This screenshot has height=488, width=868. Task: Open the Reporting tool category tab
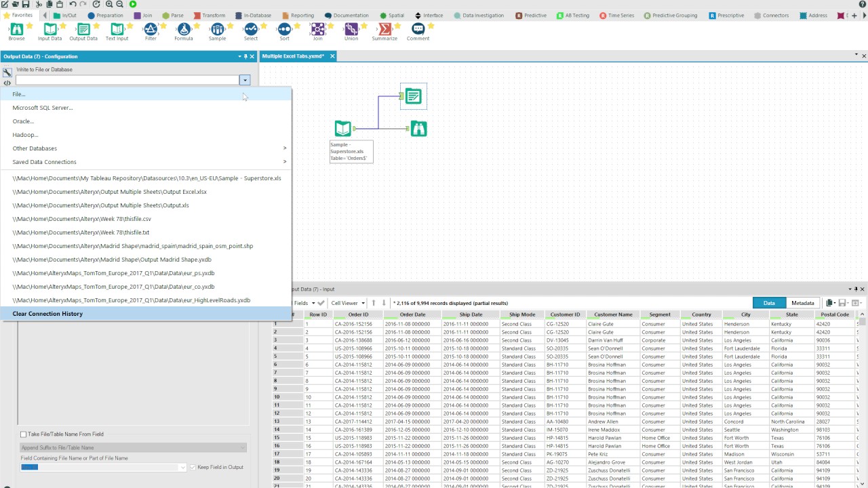[x=298, y=15]
